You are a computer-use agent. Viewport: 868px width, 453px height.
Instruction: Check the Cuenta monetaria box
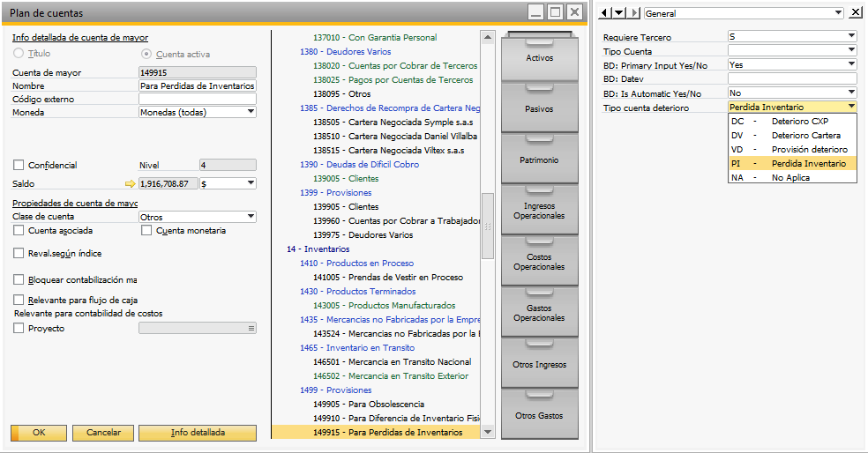click(x=147, y=231)
